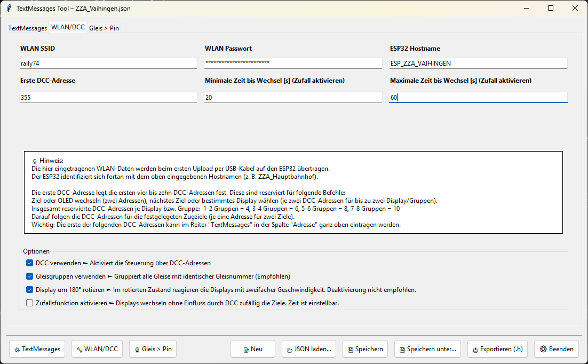Focus the WLAN Passwort field

tap(293, 63)
